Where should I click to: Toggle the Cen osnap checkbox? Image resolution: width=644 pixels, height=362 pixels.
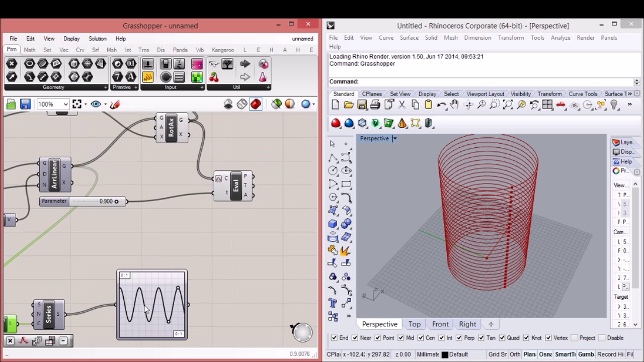[420, 338]
